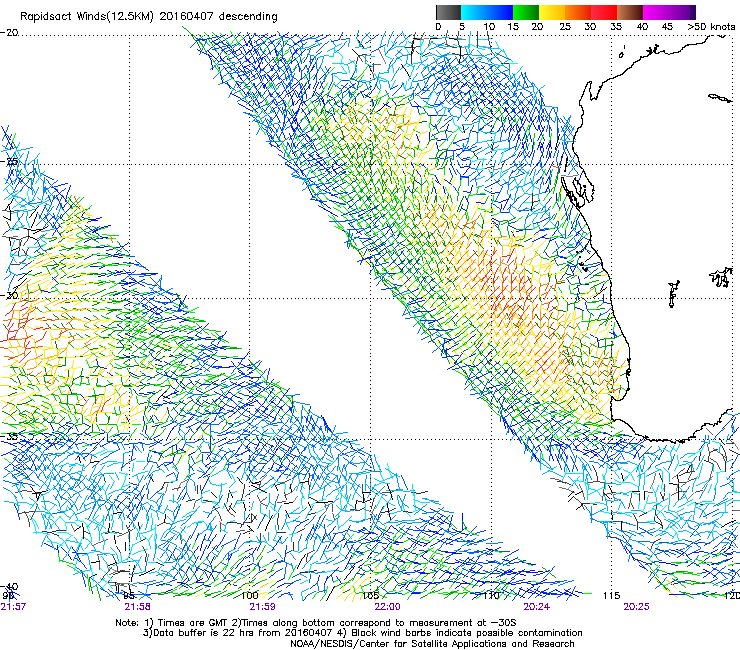
Task: Click the NOAA/NESDIS credit line
Action: (432, 644)
